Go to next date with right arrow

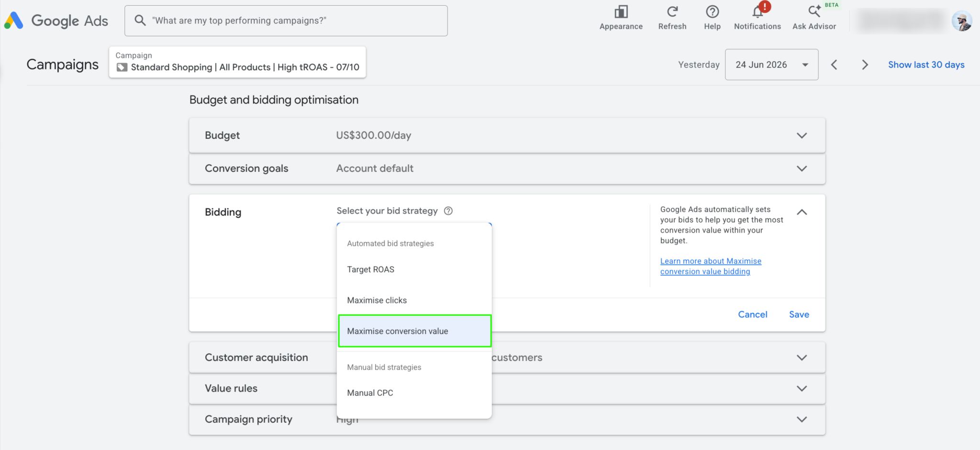pos(865,65)
